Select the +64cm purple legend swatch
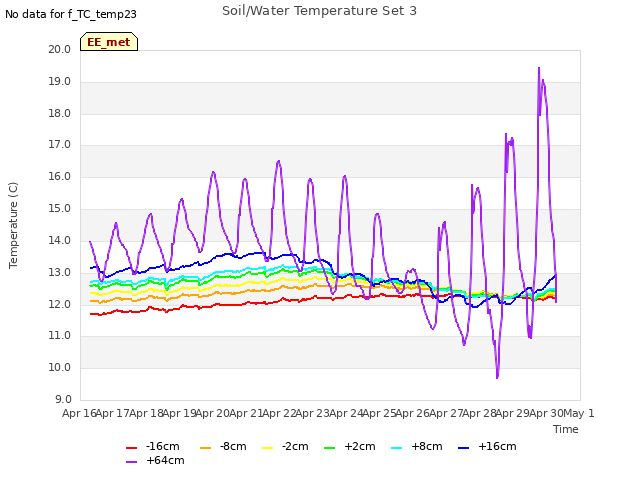The width and height of the screenshot is (640, 480). (131, 462)
